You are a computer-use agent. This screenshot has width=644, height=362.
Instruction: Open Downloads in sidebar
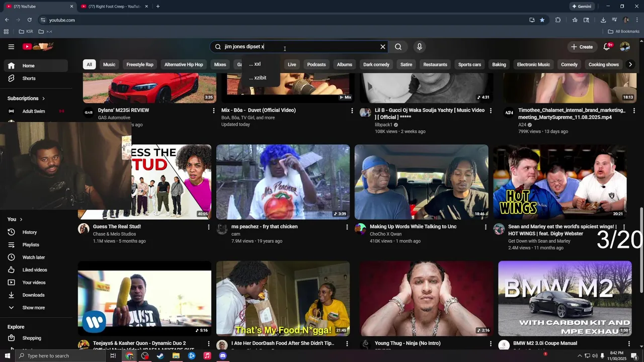coord(35,295)
